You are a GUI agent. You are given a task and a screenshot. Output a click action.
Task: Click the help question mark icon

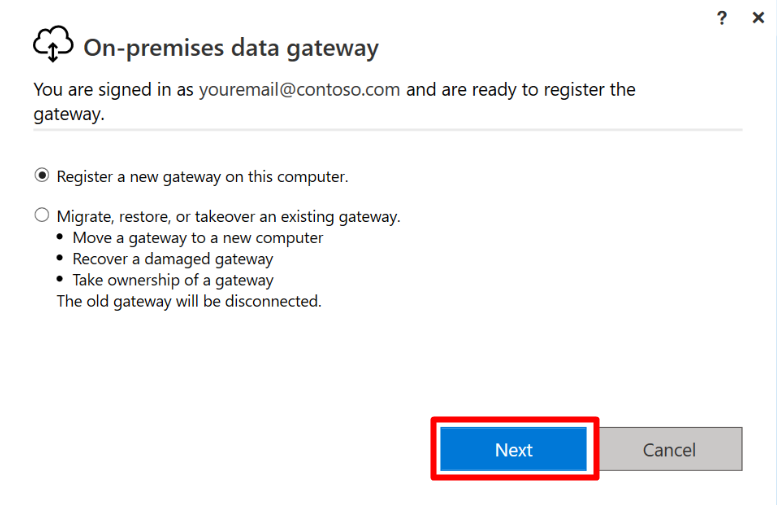point(722,18)
